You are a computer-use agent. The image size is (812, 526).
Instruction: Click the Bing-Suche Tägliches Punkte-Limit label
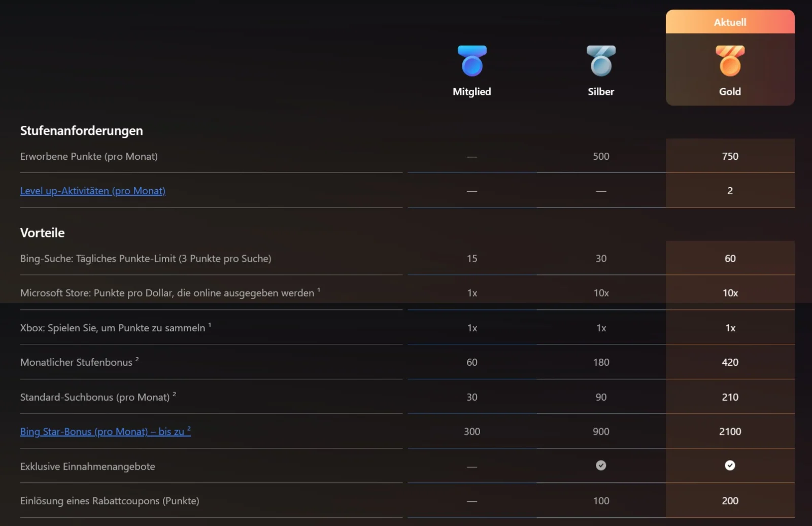pyautogui.click(x=146, y=258)
